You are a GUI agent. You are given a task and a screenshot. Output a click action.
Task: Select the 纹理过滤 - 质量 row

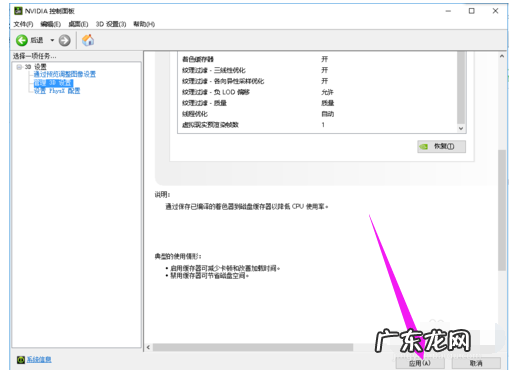[317, 103]
